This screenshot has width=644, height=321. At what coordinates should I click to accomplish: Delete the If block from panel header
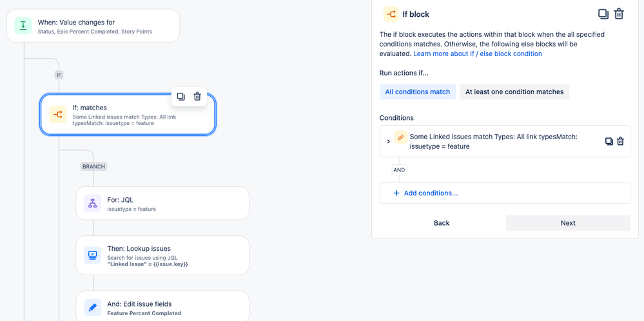pyautogui.click(x=619, y=14)
